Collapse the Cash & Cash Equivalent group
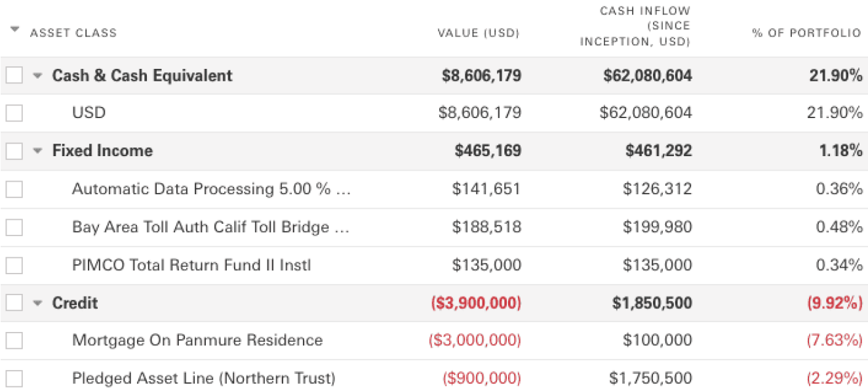 37,76
